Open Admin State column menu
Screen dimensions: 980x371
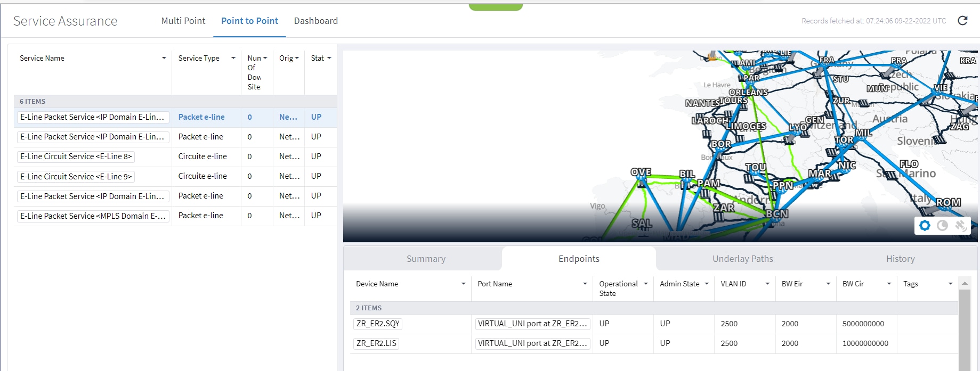(707, 284)
